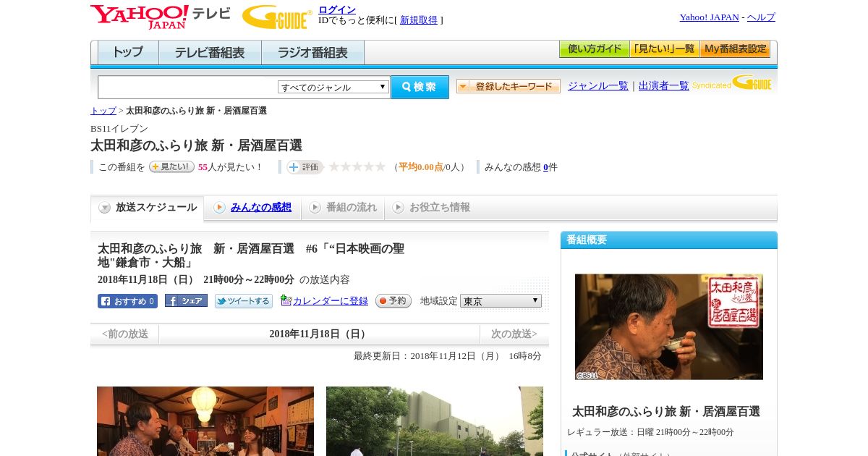Click the 番組の流れ tab play icon
The height and width of the screenshot is (456, 868).
pos(315,208)
